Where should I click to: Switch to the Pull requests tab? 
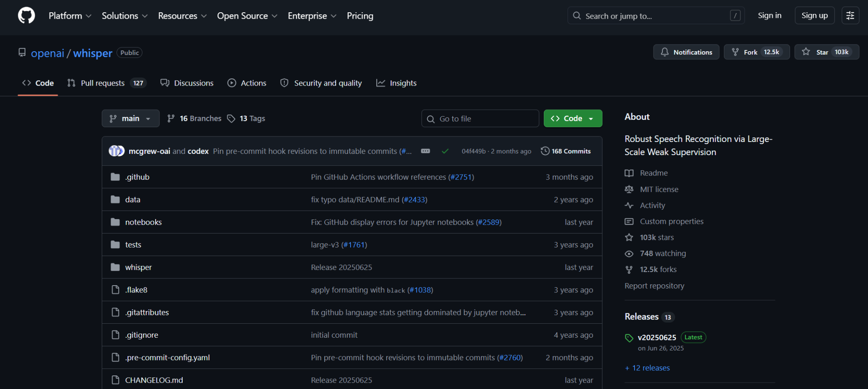point(107,83)
